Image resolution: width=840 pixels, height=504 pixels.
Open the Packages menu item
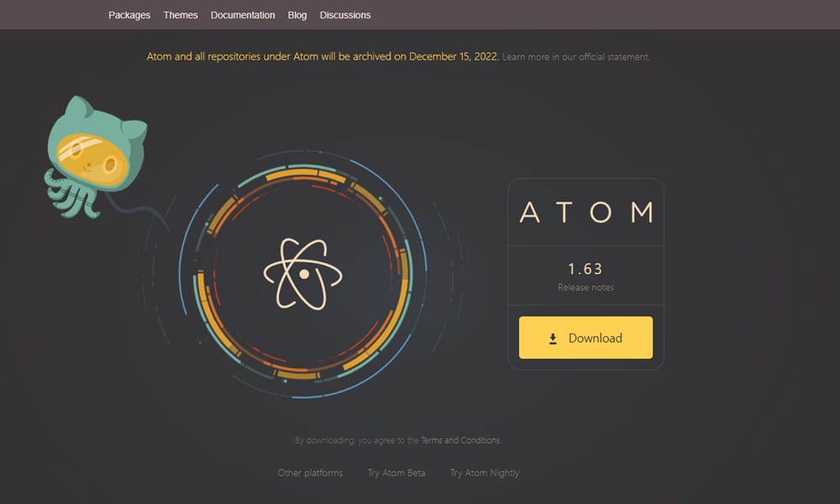[x=129, y=14]
